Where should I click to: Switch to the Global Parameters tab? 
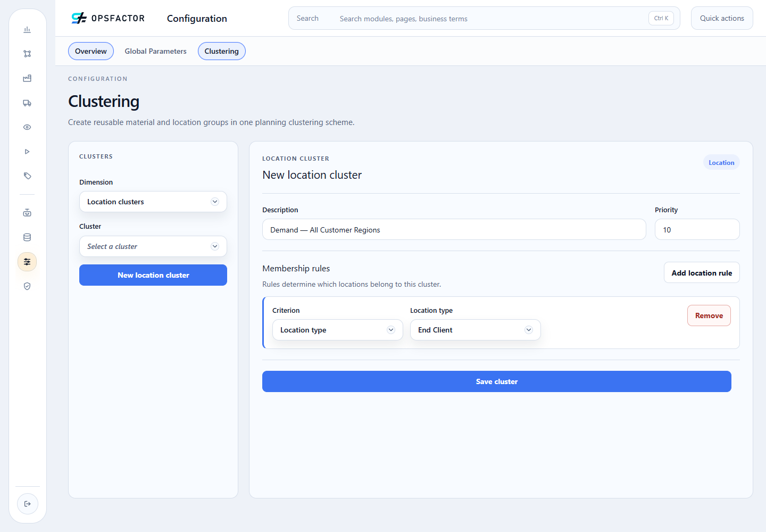pos(156,51)
